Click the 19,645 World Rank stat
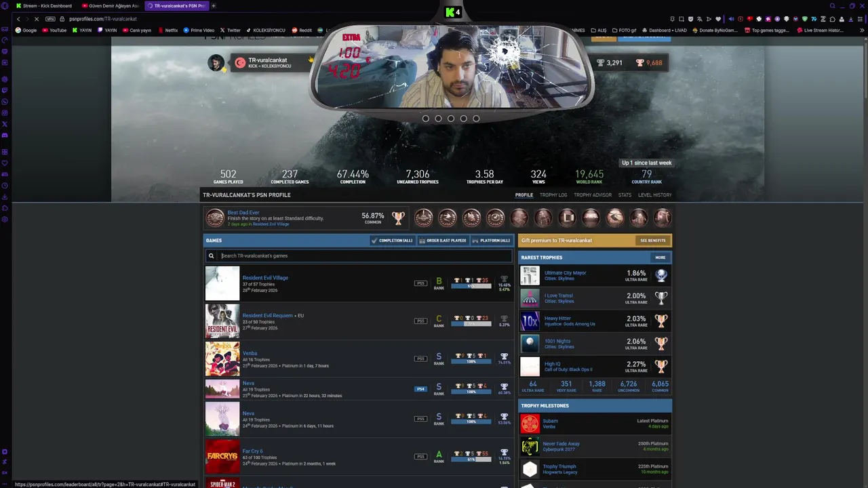This screenshot has height=488, width=868. tap(589, 176)
